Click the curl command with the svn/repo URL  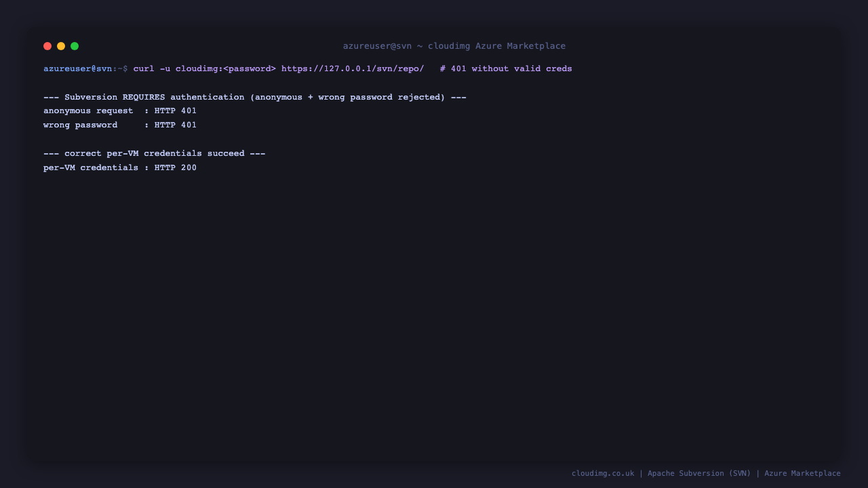point(279,68)
